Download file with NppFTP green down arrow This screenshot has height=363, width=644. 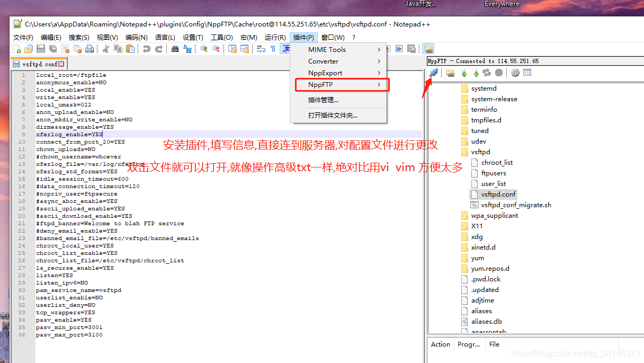464,73
